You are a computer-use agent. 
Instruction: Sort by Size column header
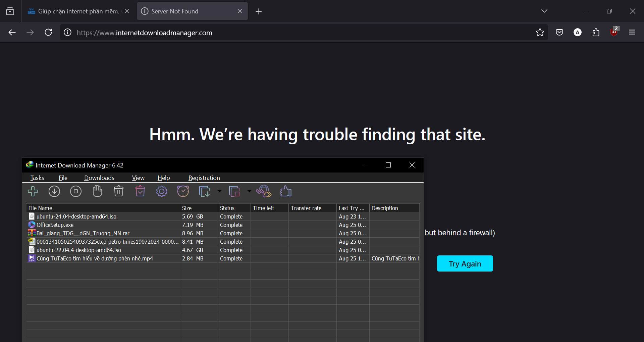pyautogui.click(x=199, y=208)
